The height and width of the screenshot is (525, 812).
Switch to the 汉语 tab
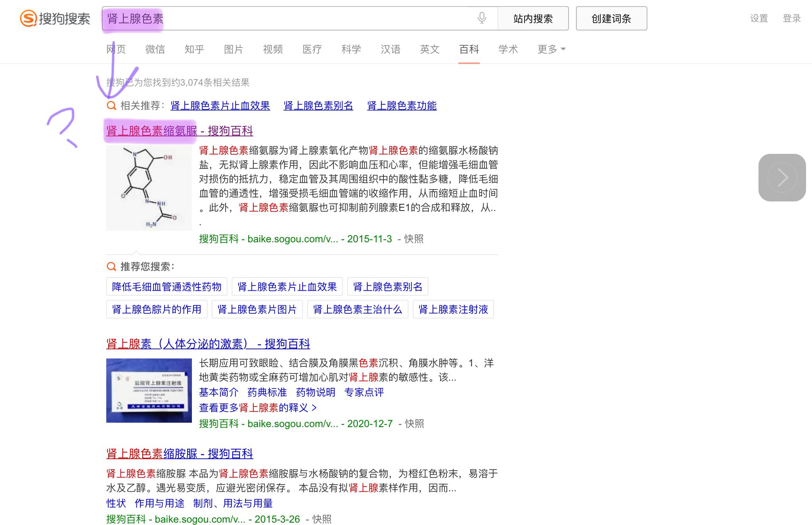pyautogui.click(x=391, y=49)
